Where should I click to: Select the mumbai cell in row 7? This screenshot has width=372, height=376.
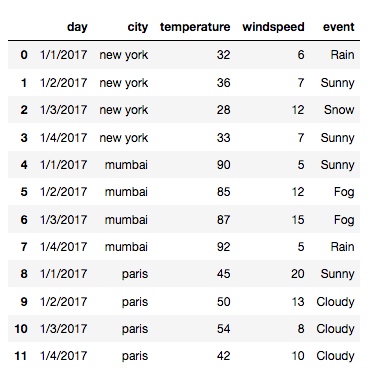[126, 247]
